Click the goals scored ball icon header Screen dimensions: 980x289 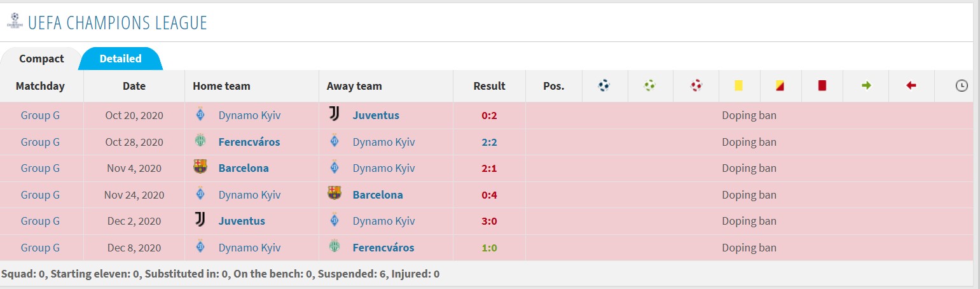604,85
